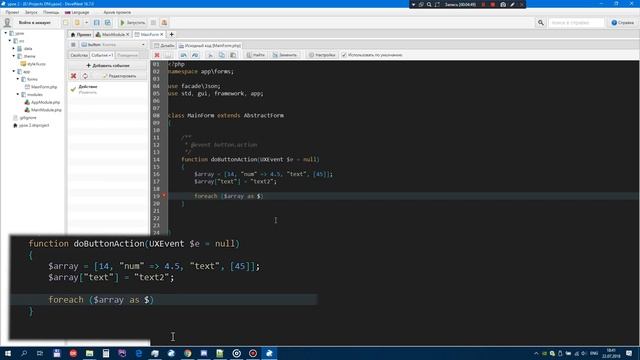Click the save icon in main toolbar
640x360 pixels.
point(97,22)
